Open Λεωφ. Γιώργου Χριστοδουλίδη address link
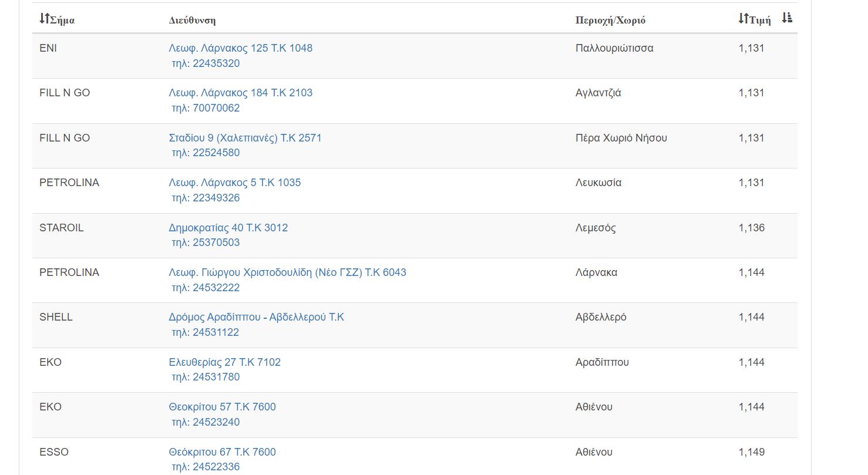 (x=287, y=272)
